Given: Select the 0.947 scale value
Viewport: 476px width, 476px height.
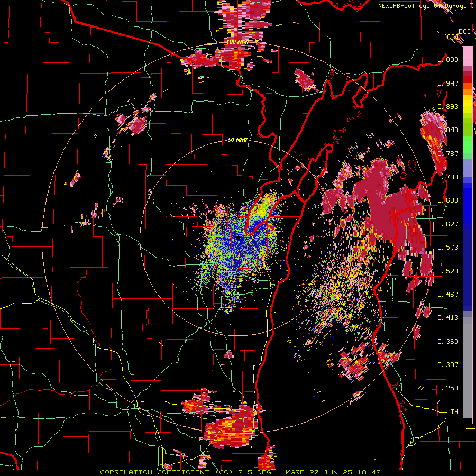Looking at the screenshot, I should (448, 83).
